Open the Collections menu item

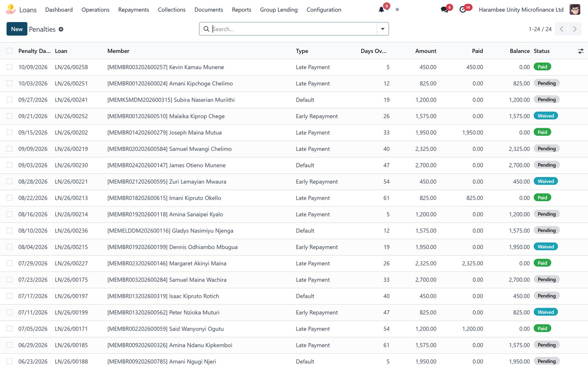click(172, 10)
